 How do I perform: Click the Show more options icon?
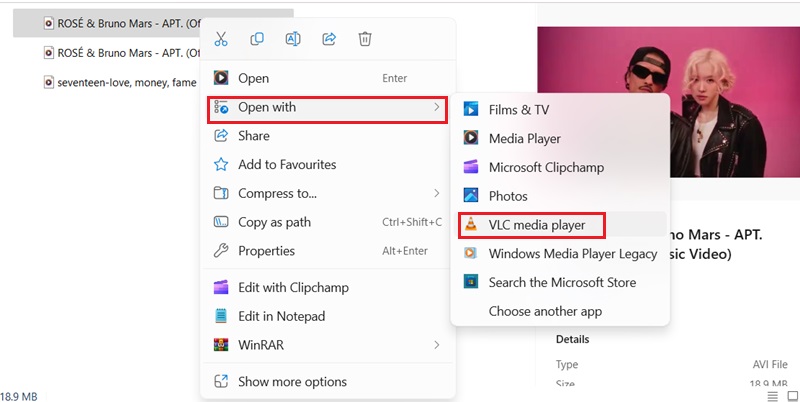[x=221, y=381]
